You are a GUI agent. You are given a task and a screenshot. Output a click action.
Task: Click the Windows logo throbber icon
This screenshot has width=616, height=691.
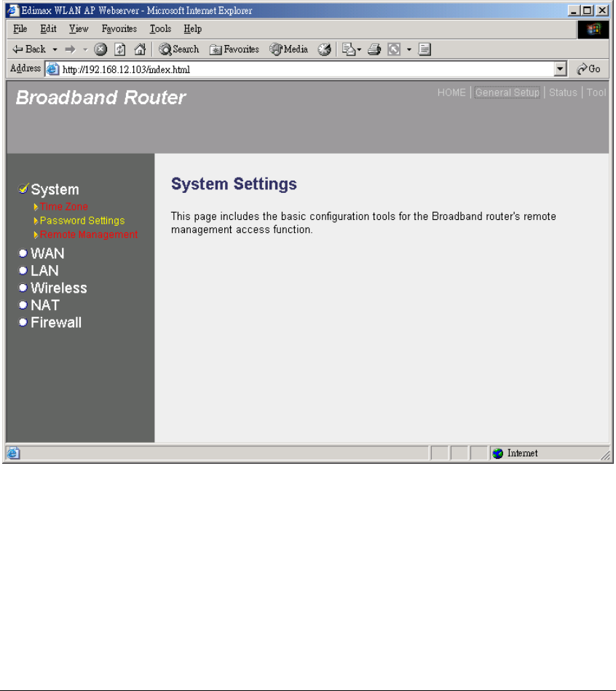593,30
